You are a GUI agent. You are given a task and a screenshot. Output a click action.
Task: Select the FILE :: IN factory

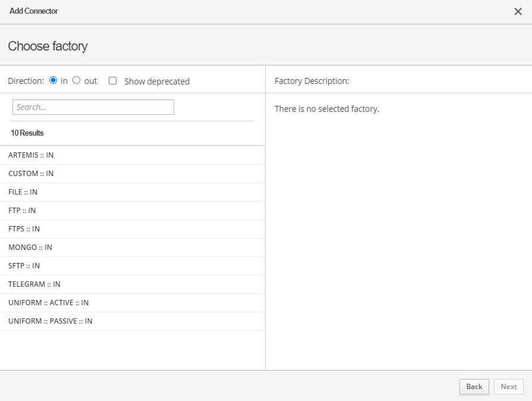tap(23, 192)
